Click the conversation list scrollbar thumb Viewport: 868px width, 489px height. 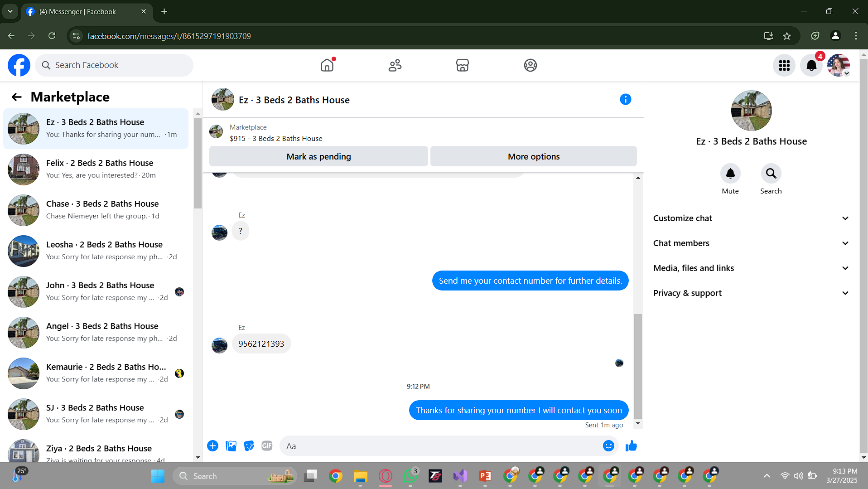[198, 163]
